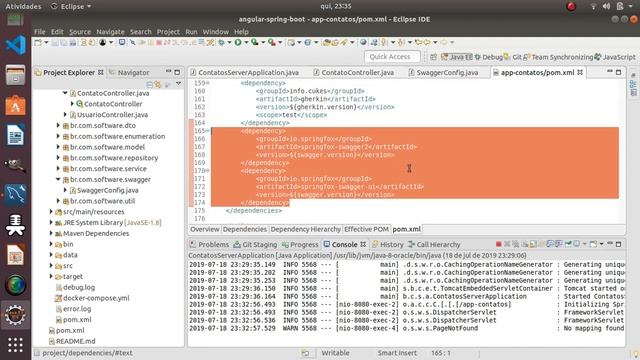Launch LibreOffice Writer from the dock
640x360 pixels.
16,135
